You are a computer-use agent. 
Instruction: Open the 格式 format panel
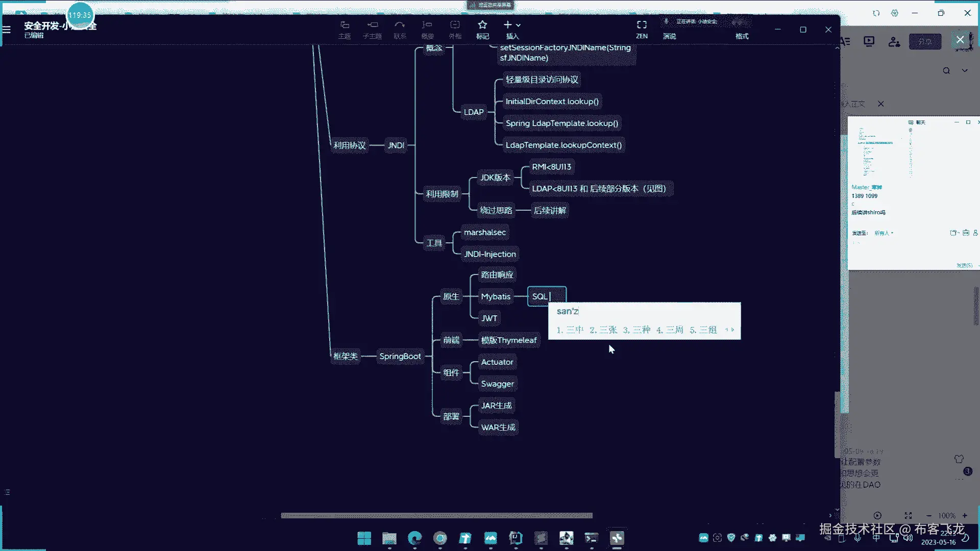pyautogui.click(x=742, y=36)
